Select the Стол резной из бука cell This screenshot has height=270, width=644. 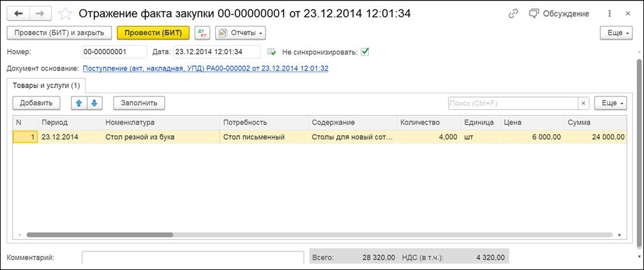tap(161, 137)
